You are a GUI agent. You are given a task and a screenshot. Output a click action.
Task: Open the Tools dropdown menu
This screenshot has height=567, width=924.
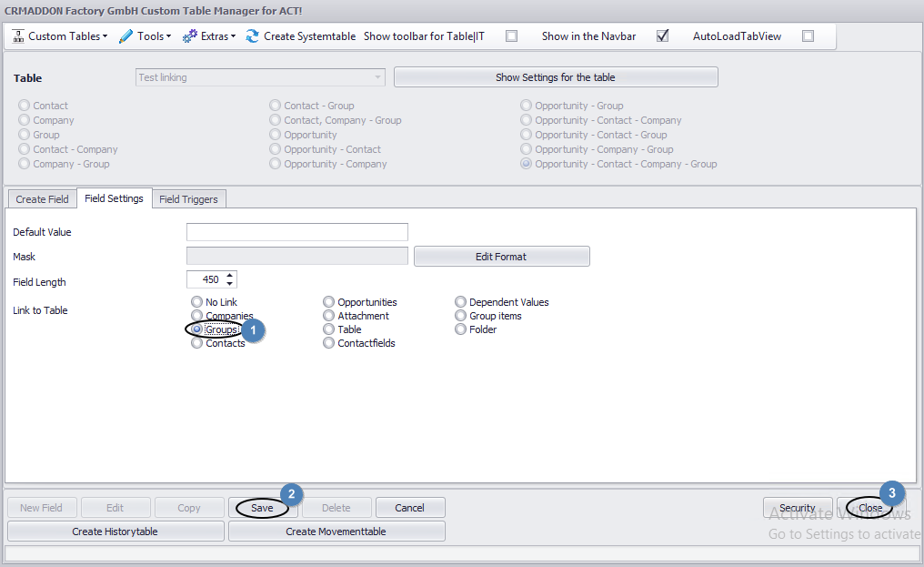coord(154,36)
